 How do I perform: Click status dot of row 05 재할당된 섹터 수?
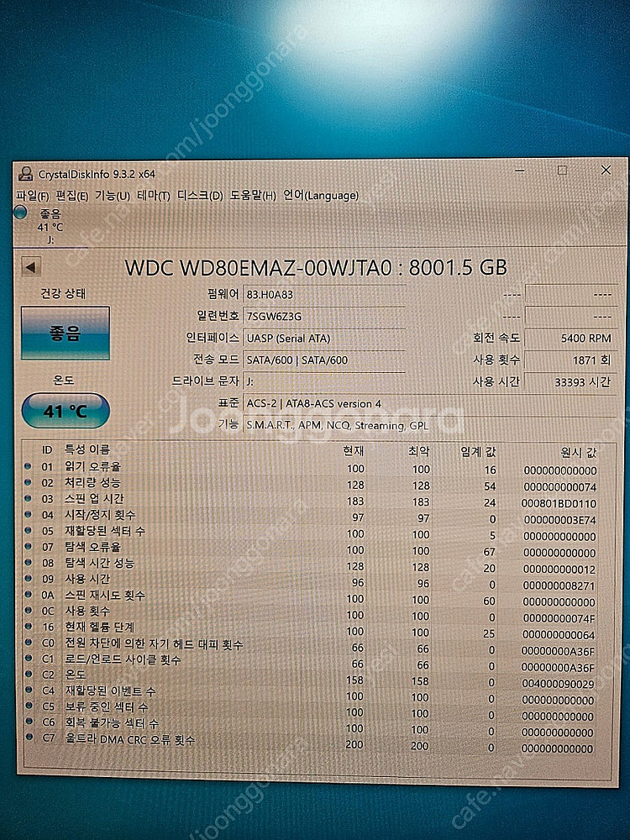28,530
